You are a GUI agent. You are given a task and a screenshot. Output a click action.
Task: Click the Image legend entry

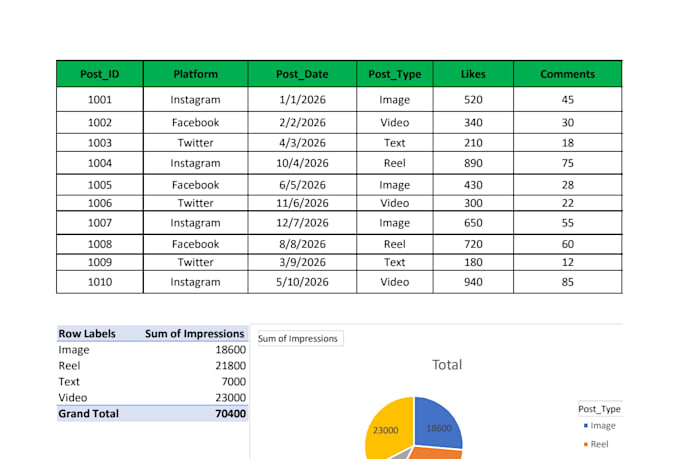pos(600,426)
